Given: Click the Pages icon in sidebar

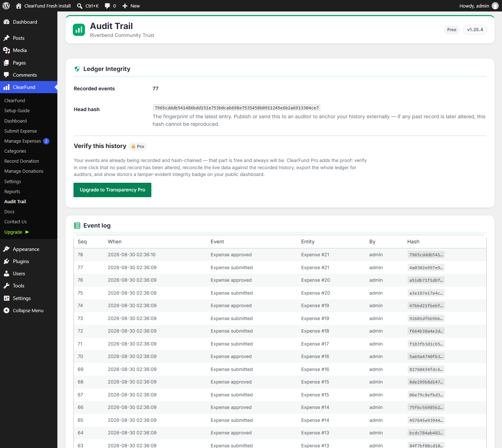Looking at the screenshot, I should point(6,63).
